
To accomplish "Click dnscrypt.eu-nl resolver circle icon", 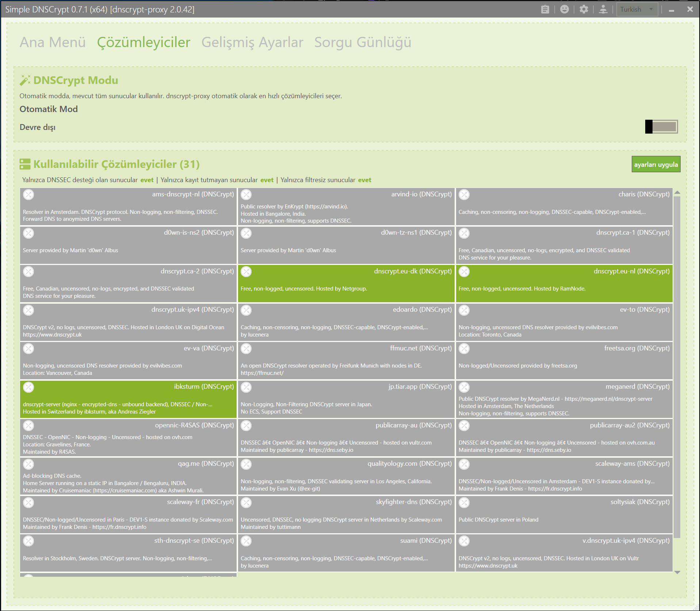I will (464, 272).
